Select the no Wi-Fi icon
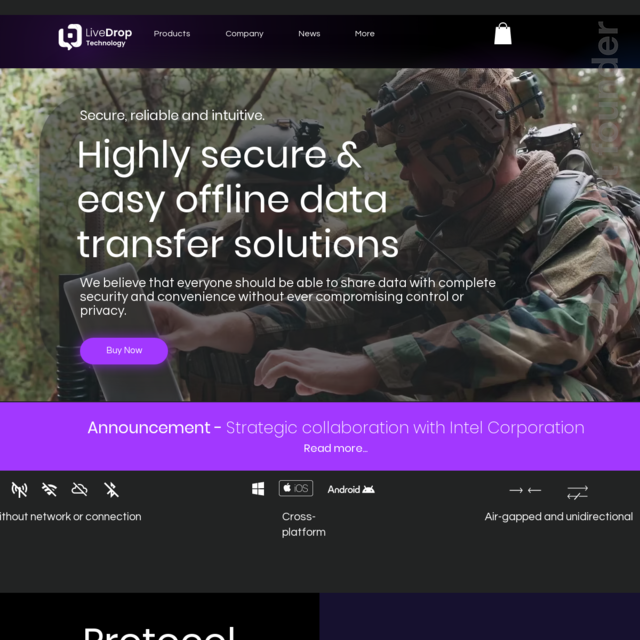Viewport: 640px width, 640px height. (49, 489)
